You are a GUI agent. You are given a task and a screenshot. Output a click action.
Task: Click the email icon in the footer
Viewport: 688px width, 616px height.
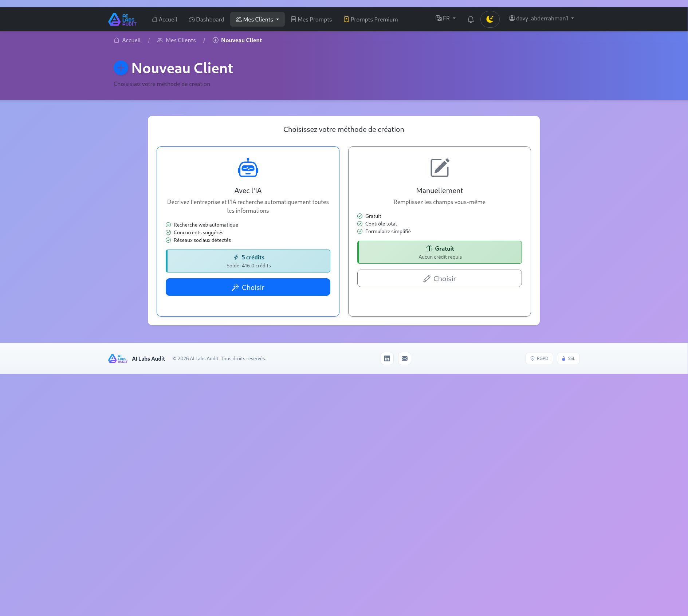point(404,358)
